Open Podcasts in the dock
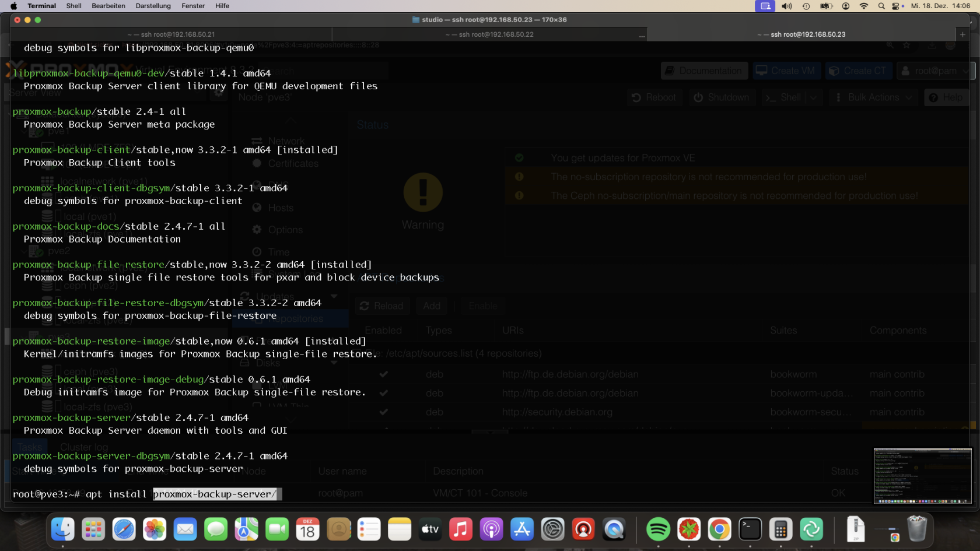The height and width of the screenshot is (551, 980). tap(491, 529)
